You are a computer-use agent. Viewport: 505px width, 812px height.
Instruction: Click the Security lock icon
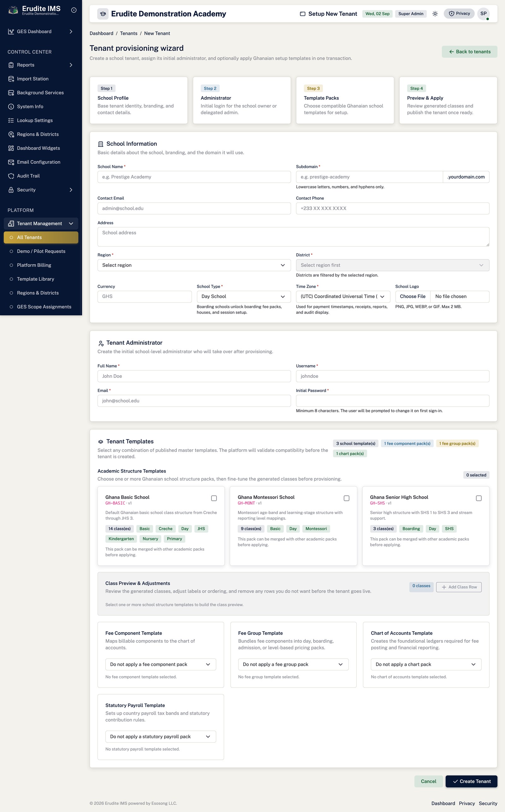pos(11,190)
